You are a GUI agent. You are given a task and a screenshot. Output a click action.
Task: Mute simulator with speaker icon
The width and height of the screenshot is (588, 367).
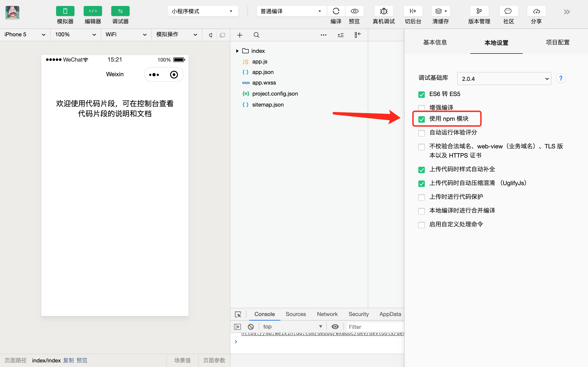click(x=211, y=35)
